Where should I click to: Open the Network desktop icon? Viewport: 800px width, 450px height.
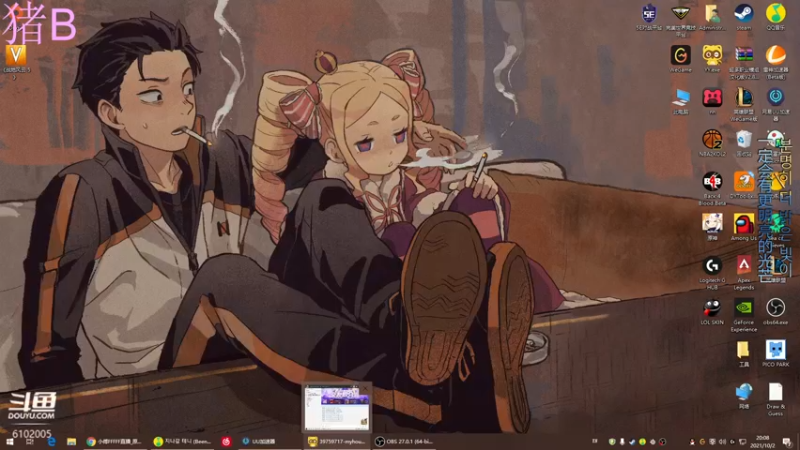click(744, 396)
